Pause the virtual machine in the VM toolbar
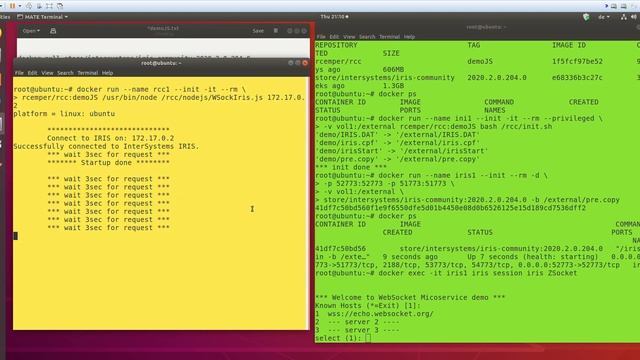Viewport: 640px width, 360px height. (12, 6)
